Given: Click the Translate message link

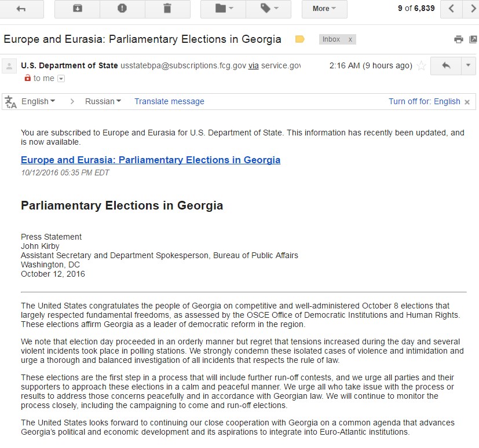Looking at the screenshot, I should [169, 101].
